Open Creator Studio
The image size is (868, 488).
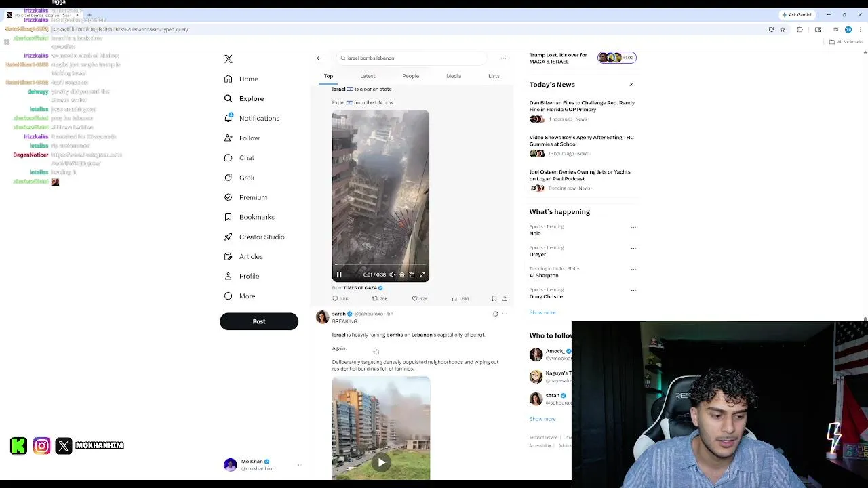pyautogui.click(x=254, y=237)
